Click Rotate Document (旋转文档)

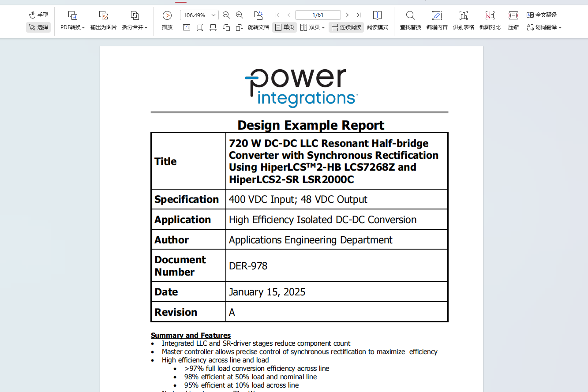258,21
